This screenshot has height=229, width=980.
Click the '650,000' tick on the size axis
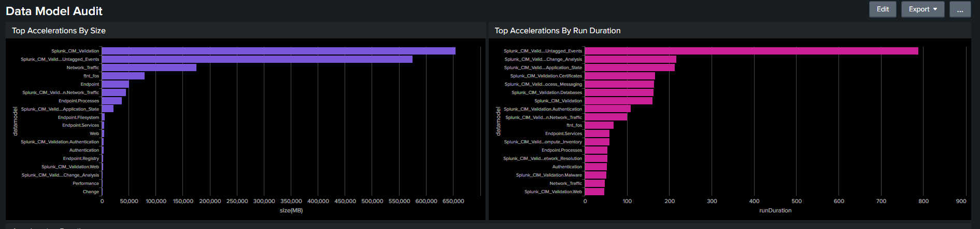pyautogui.click(x=453, y=201)
